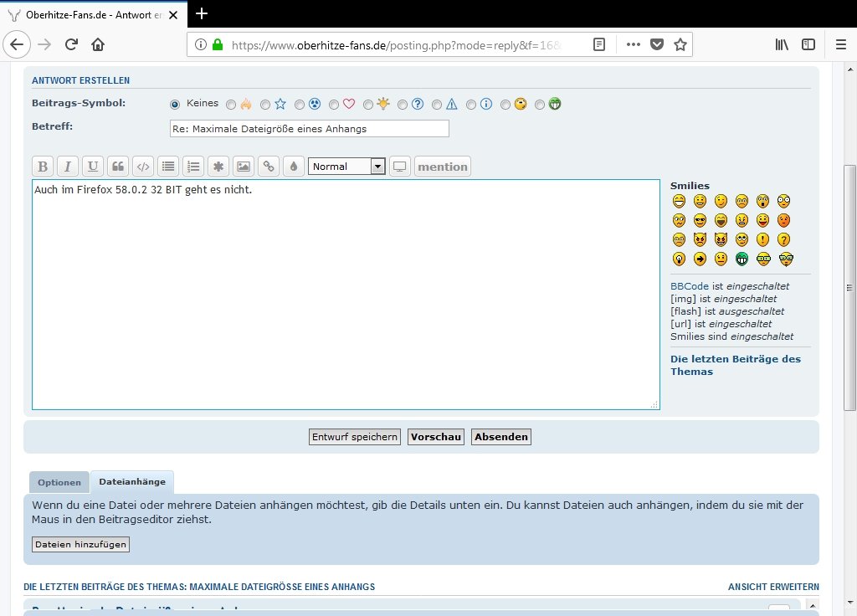Select the warning triangle post icon option

click(x=437, y=105)
